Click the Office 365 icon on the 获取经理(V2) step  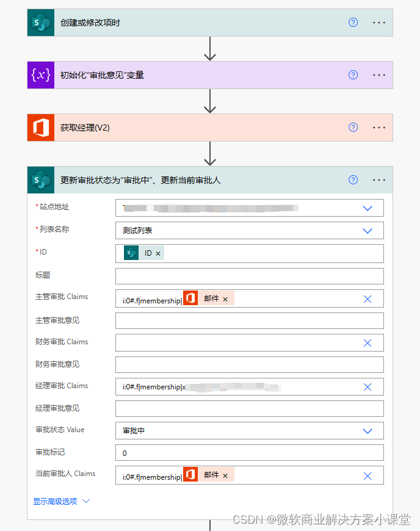coord(41,128)
